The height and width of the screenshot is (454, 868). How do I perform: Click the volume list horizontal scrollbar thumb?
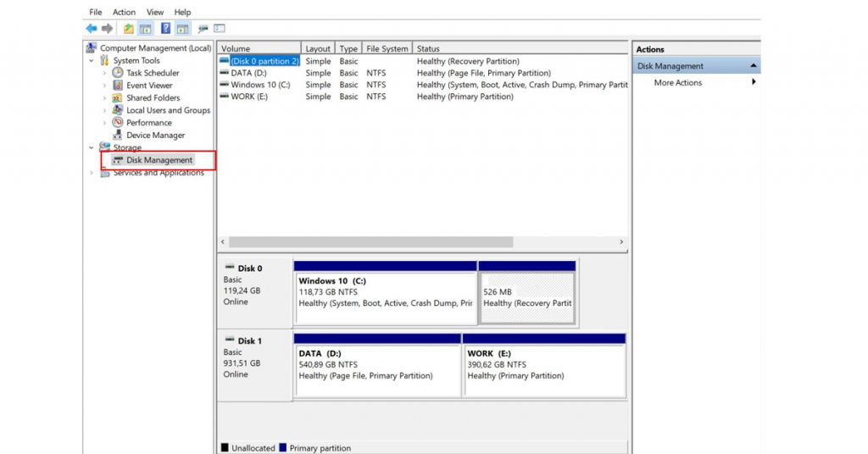click(371, 241)
